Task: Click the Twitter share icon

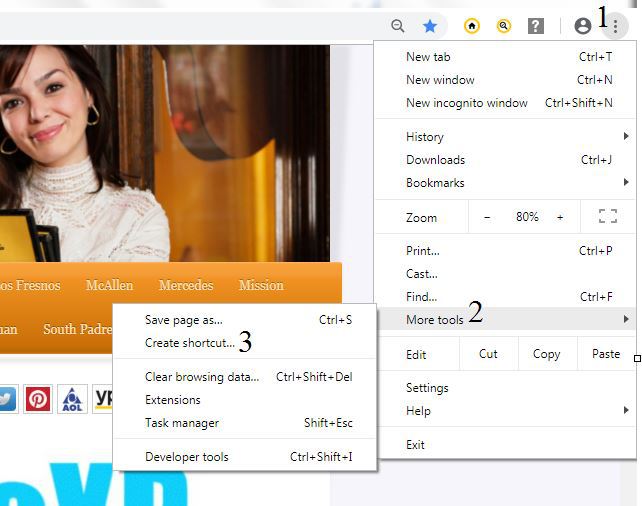Action: (x=6, y=398)
